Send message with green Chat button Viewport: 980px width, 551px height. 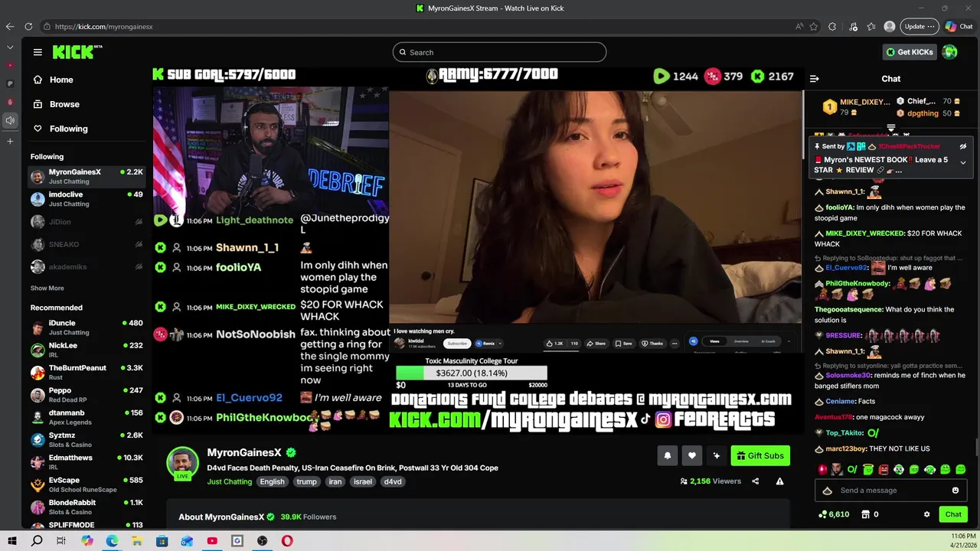(953, 514)
